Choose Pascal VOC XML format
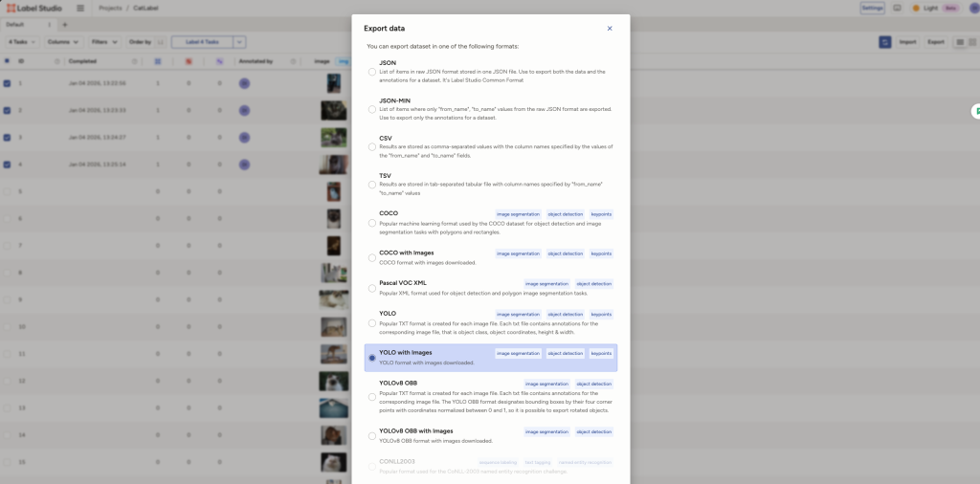 point(372,289)
